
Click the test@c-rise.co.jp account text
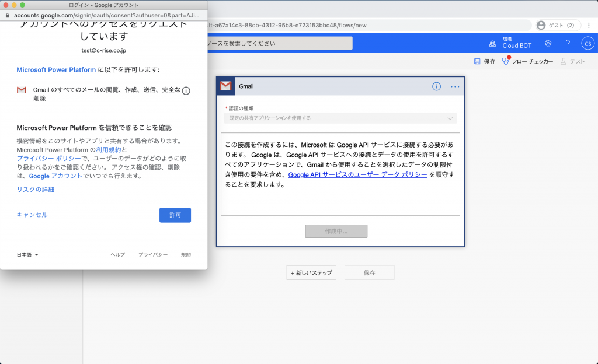click(104, 50)
